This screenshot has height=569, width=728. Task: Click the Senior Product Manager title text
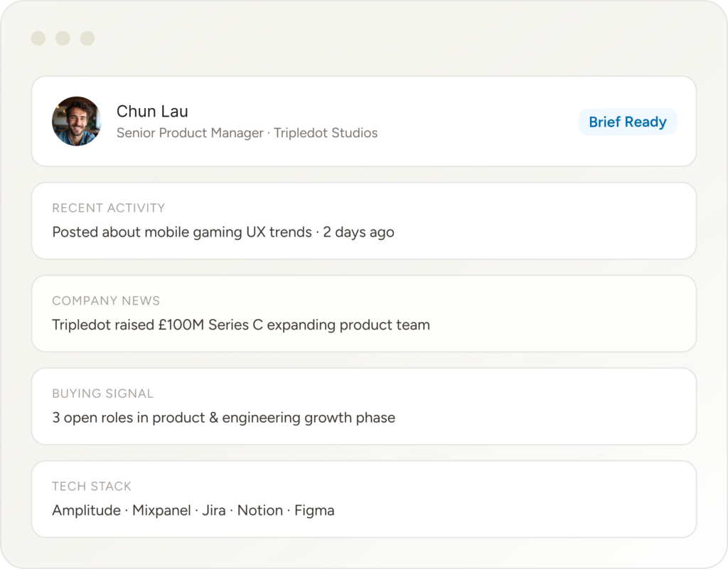(190, 133)
